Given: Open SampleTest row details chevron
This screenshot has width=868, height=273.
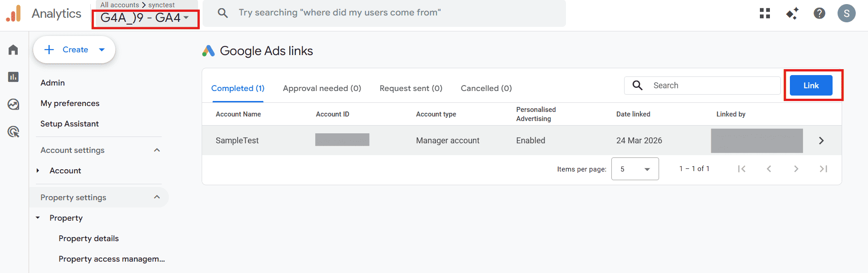Looking at the screenshot, I should click(x=821, y=141).
